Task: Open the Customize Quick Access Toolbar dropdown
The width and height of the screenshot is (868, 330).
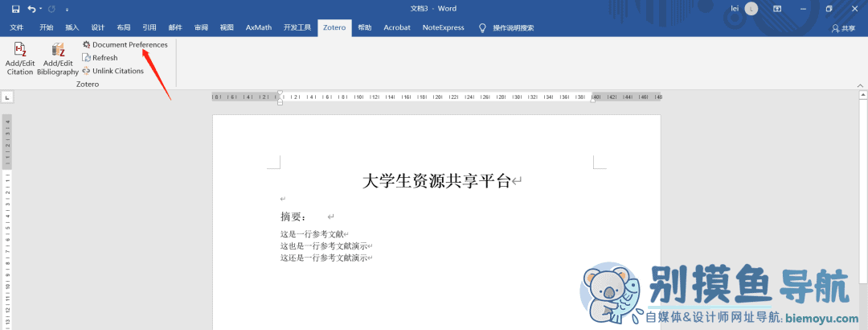Action: tap(68, 9)
